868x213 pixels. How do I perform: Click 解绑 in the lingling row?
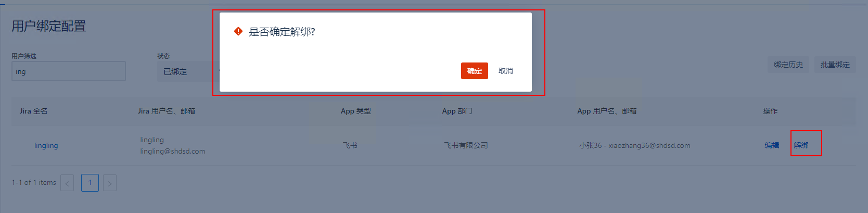[x=801, y=145]
